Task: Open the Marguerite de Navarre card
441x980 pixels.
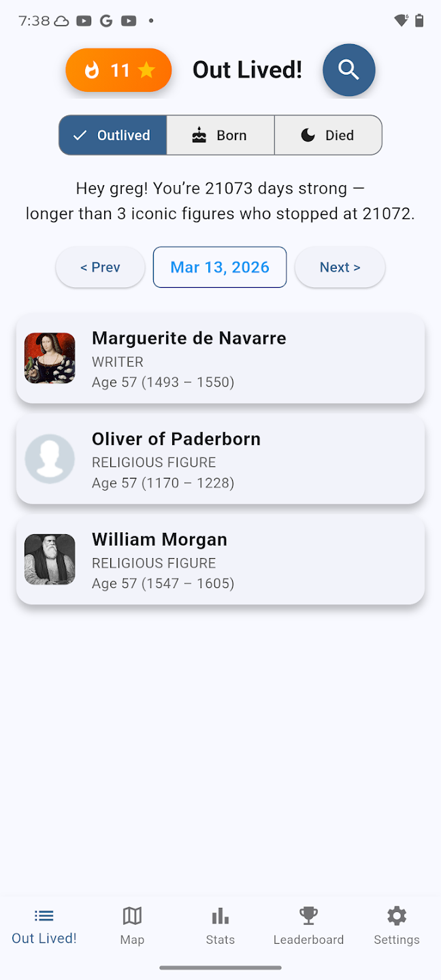Action: pos(220,359)
